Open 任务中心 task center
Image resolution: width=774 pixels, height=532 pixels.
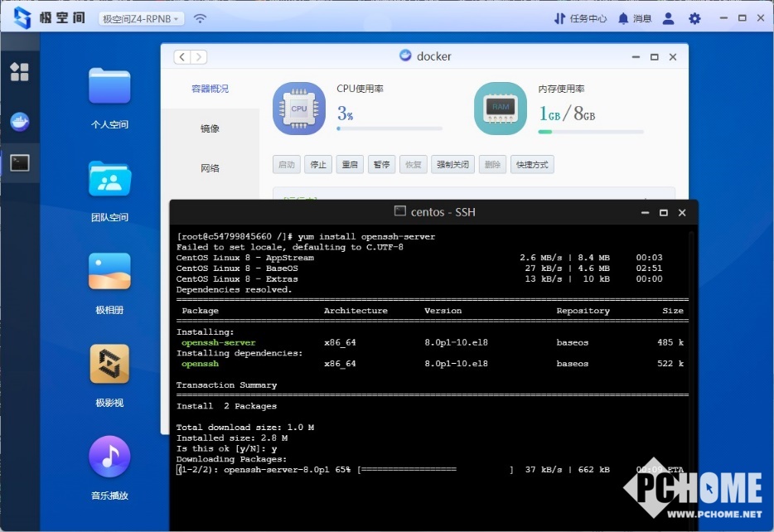pyautogui.click(x=580, y=18)
